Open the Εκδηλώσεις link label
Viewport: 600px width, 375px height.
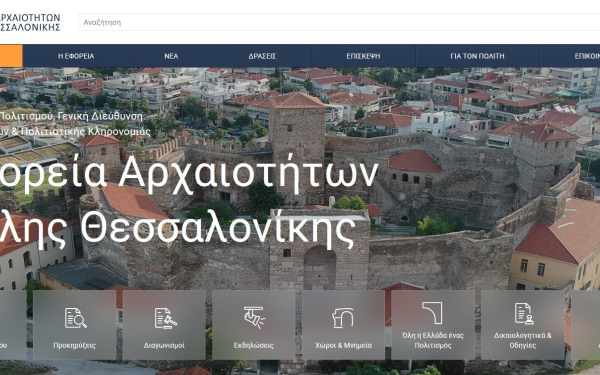(254, 345)
